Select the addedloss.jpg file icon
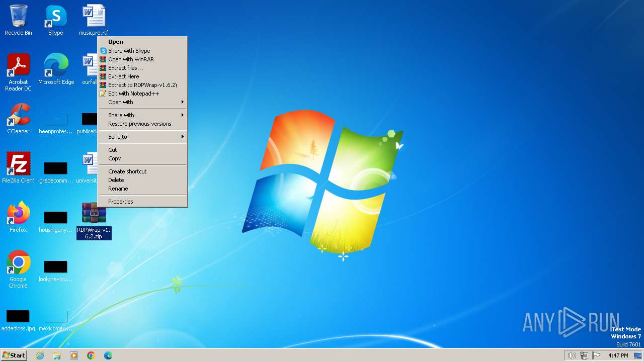The image size is (644, 362). [x=18, y=320]
